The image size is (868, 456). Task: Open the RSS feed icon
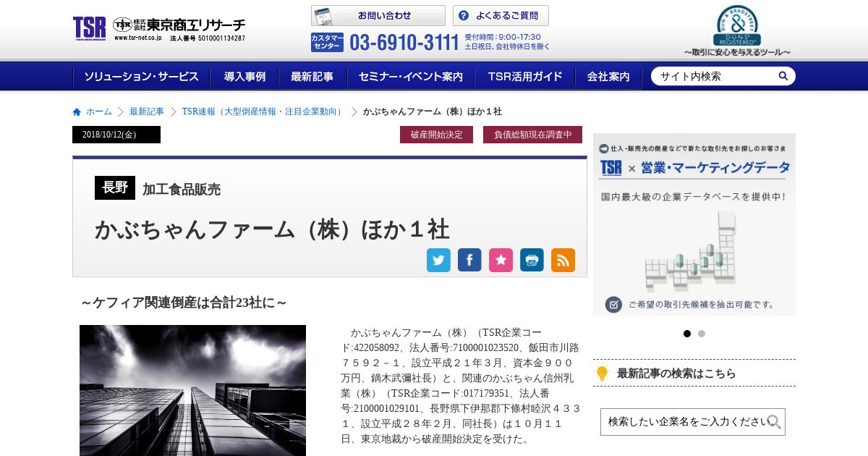[x=563, y=260]
